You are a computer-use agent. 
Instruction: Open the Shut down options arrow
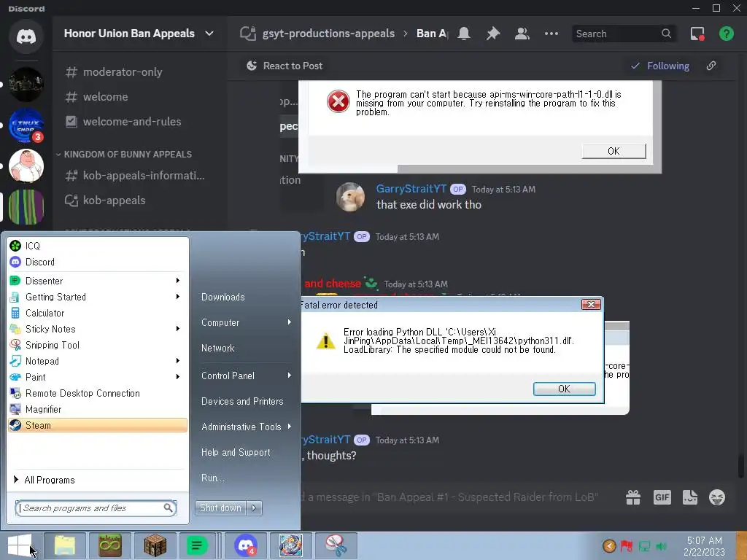coord(254,508)
